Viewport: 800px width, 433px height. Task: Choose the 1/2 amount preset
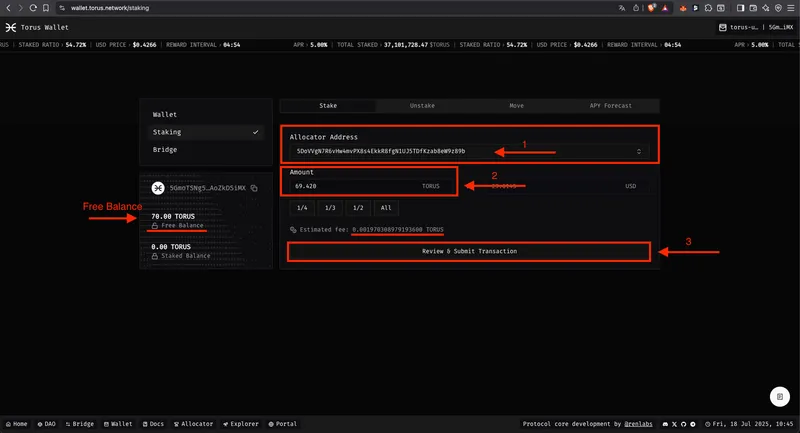tap(357, 208)
